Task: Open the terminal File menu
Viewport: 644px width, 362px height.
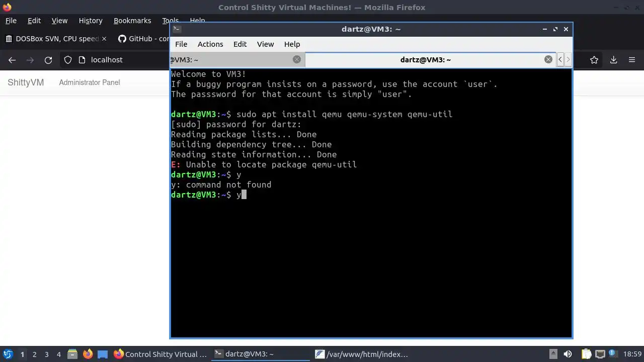Action: tap(181, 44)
